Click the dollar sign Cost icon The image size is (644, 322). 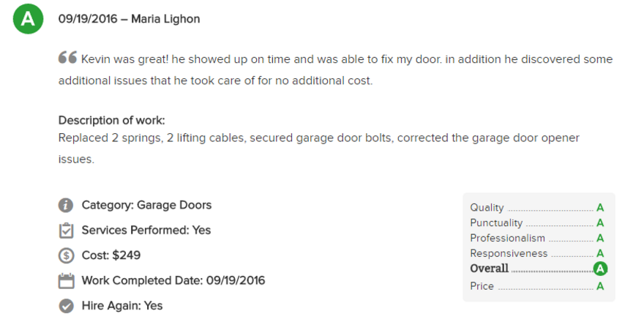click(x=66, y=255)
